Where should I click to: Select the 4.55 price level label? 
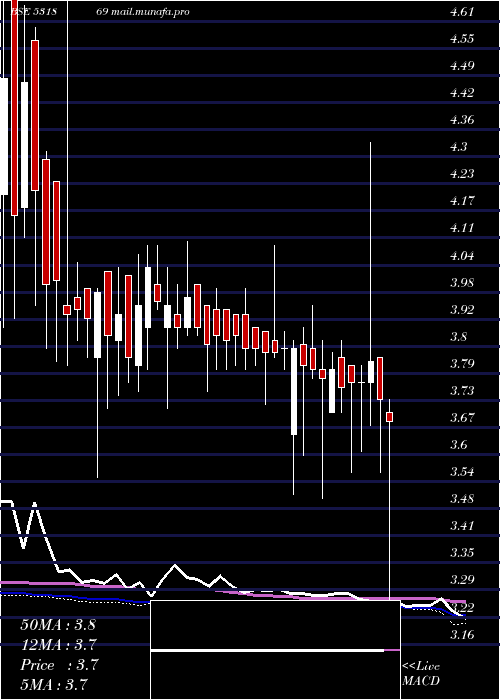[462, 39]
